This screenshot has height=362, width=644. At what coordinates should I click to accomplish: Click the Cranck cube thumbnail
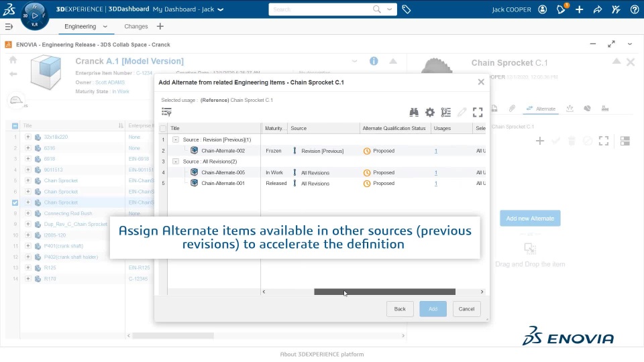pos(46,74)
